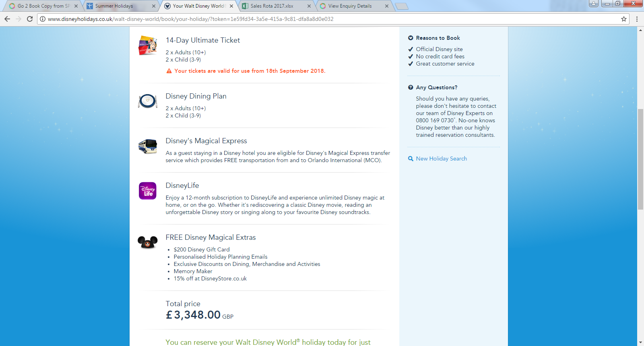
Task: Click the checkmark beside Official Disney site
Action: click(411, 49)
